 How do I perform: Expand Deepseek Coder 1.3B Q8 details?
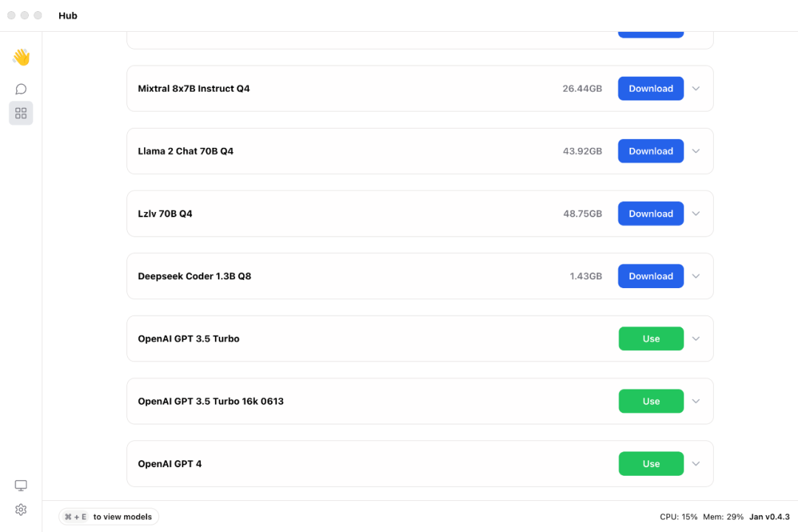click(x=696, y=276)
